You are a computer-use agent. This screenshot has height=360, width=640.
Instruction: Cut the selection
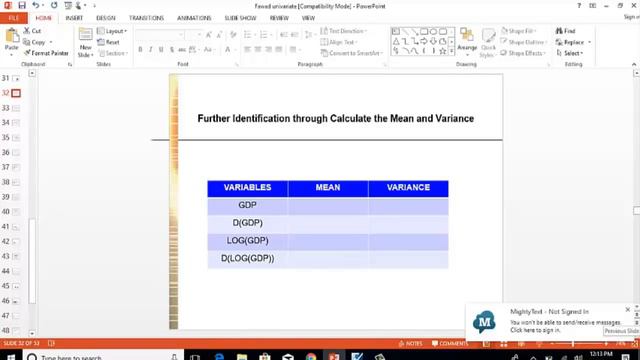(x=32, y=31)
